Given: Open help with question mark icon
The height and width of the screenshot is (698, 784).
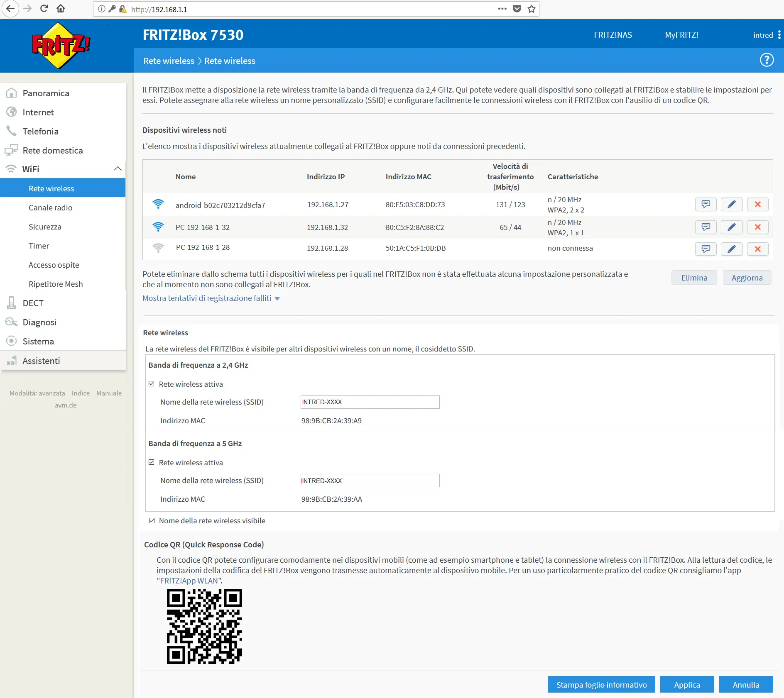Looking at the screenshot, I should click(767, 60).
